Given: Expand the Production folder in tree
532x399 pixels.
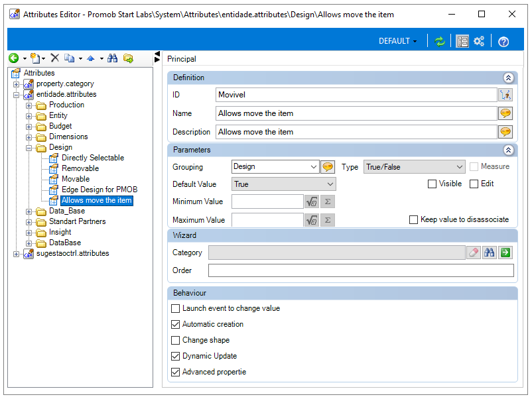Looking at the screenshot, I should point(29,105).
